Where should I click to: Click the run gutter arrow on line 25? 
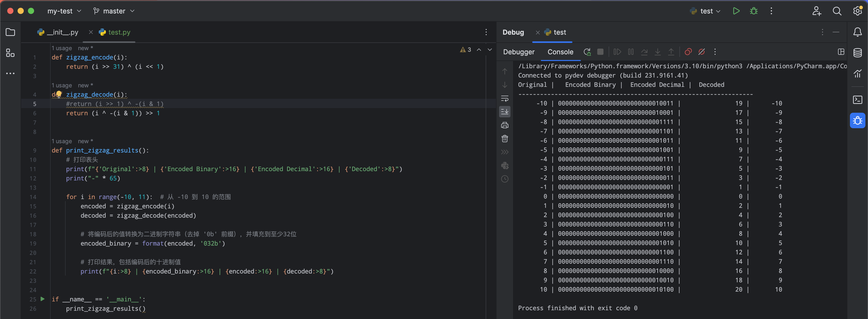[x=42, y=299]
